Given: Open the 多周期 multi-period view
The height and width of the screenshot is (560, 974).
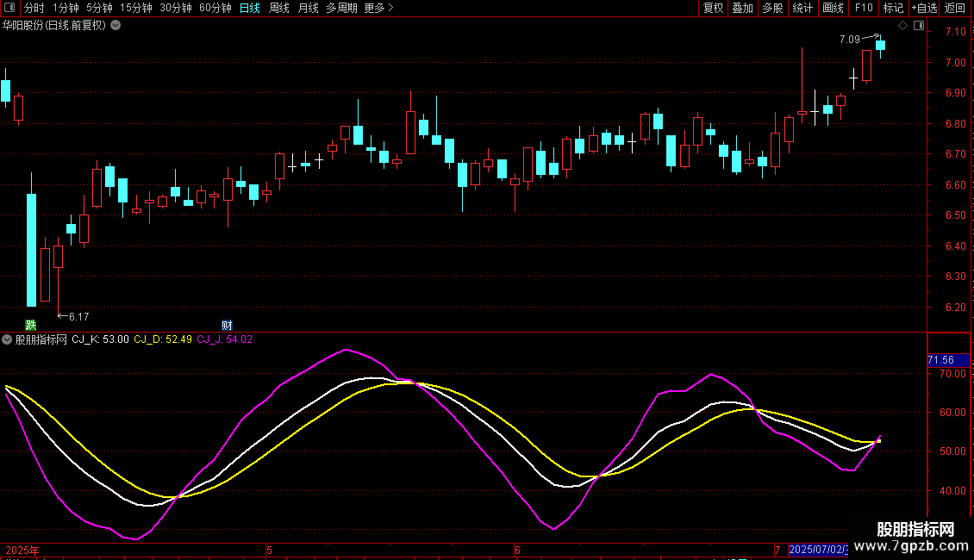Looking at the screenshot, I should point(341,8).
